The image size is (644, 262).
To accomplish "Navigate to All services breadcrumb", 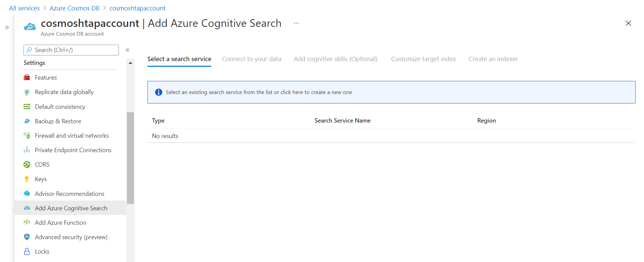I will [24, 8].
